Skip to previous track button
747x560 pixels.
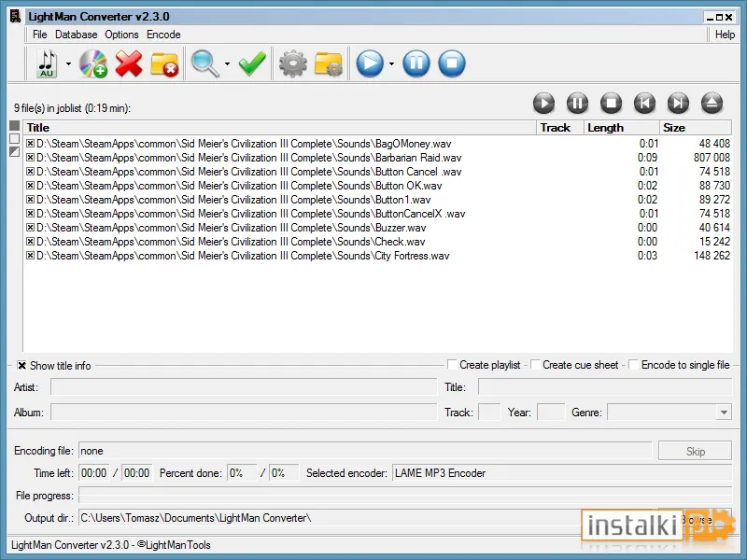click(644, 104)
